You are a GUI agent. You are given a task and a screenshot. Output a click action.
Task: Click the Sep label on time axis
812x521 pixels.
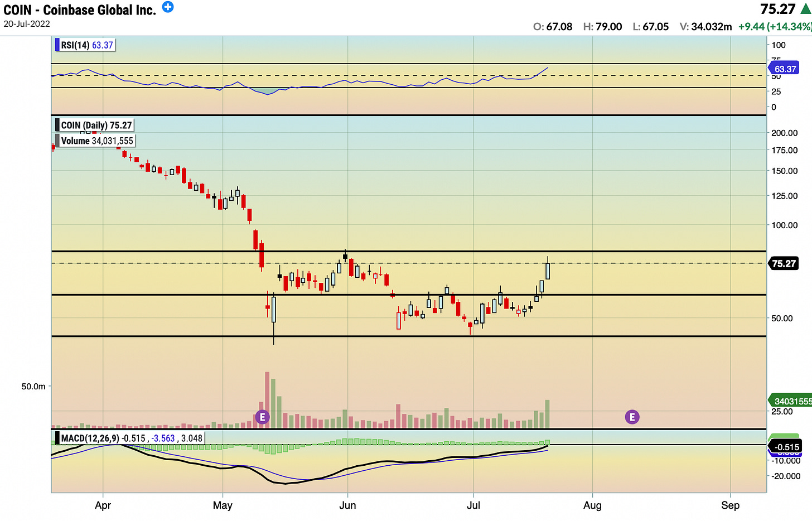731,505
